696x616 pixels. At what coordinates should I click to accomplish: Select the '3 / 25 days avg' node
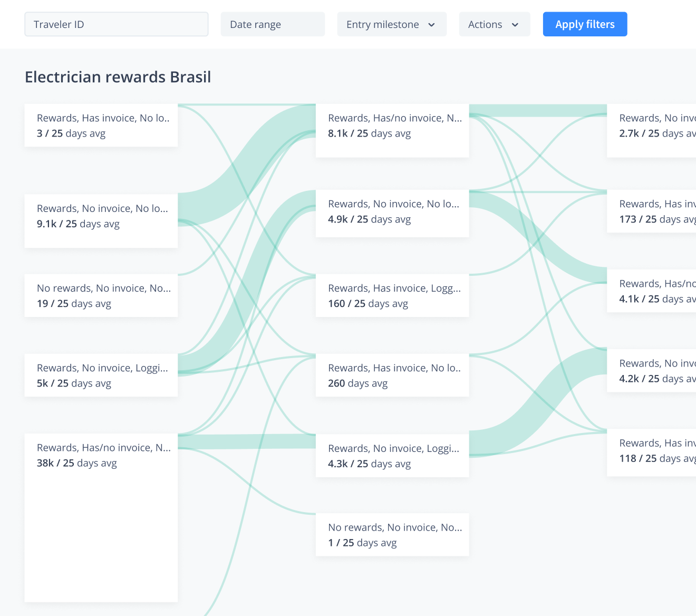(x=101, y=126)
